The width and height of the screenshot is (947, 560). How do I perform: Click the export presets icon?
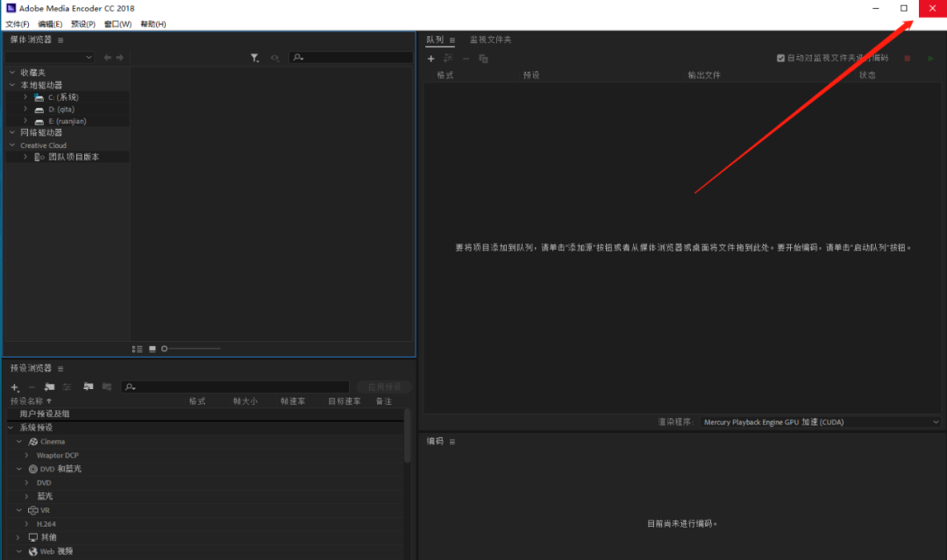[x=107, y=386]
